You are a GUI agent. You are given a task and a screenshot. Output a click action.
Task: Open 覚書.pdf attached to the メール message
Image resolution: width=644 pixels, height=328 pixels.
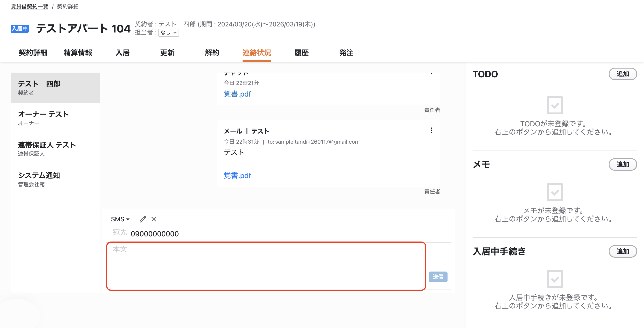click(237, 175)
